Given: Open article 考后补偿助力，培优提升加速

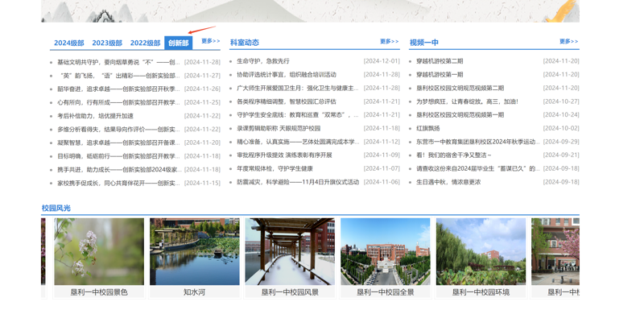Looking at the screenshot, I should 95,116.
